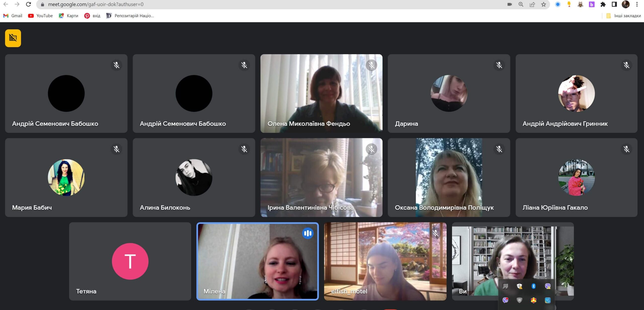The image size is (644, 310).
Task: Toggle the browser side panel
Action: click(x=614, y=4)
